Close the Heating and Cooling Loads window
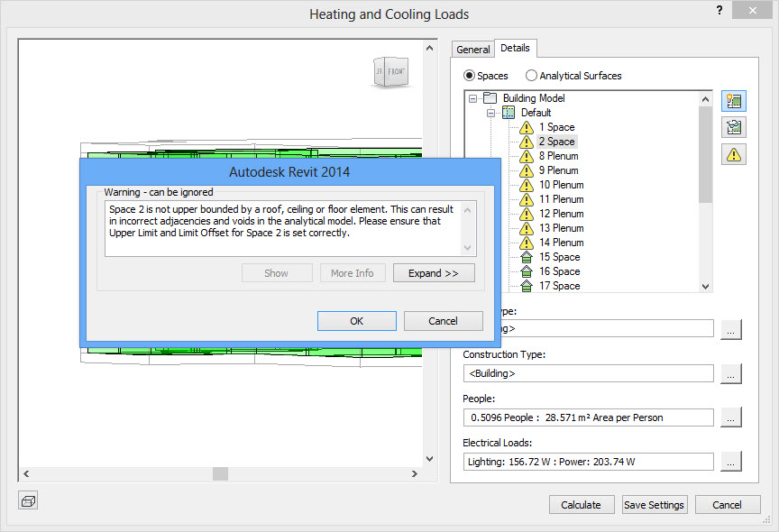This screenshot has height=532, width=779. pyautogui.click(x=753, y=10)
